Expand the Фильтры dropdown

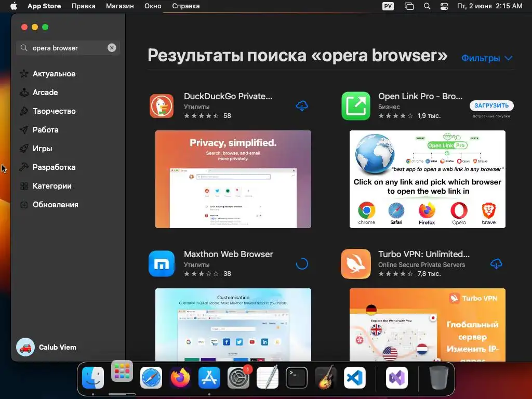(x=487, y=58)
